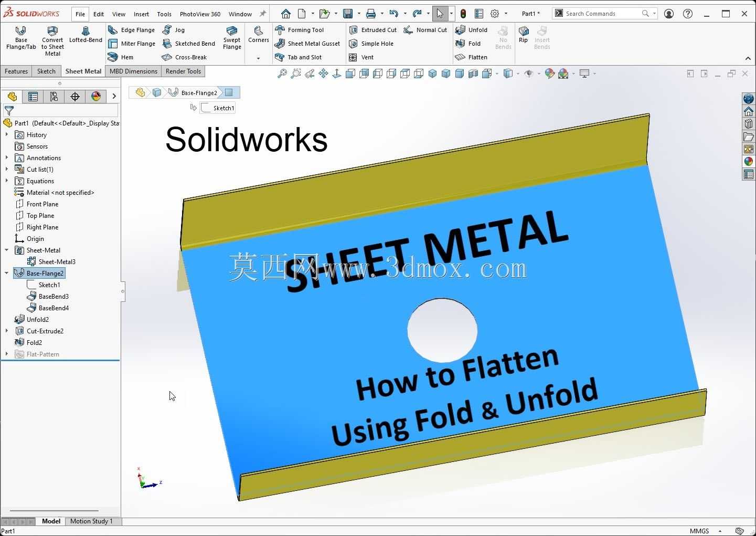756x536 pixels.
Task: Open the Corners dropdown arrow
Action: (258, 58)
